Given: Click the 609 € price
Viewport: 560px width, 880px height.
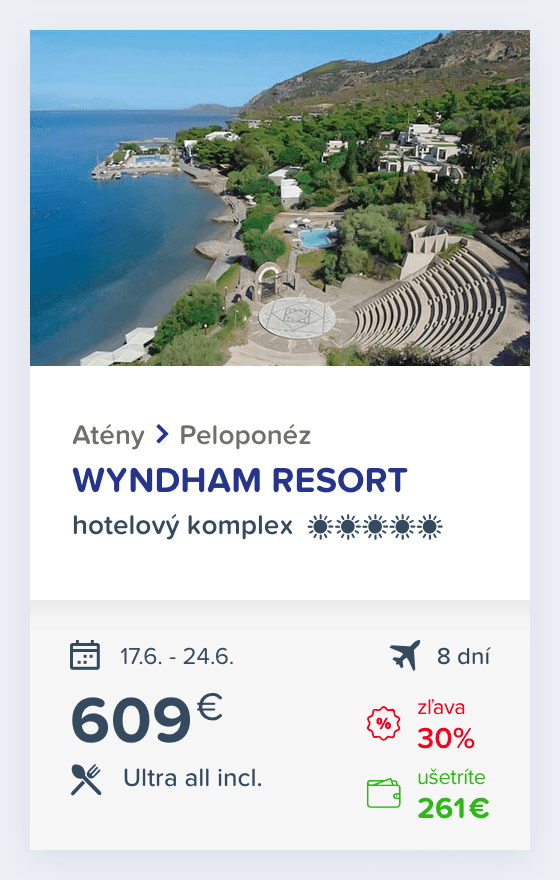Looking at the screenshot, I should click(x=146, y=719).
